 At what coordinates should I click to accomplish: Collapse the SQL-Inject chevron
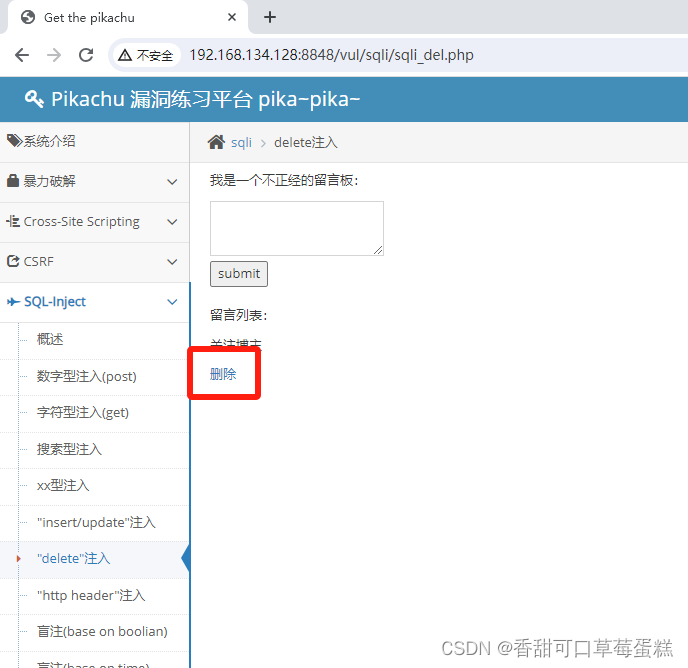pyautogui.click(x=172, y=302)
